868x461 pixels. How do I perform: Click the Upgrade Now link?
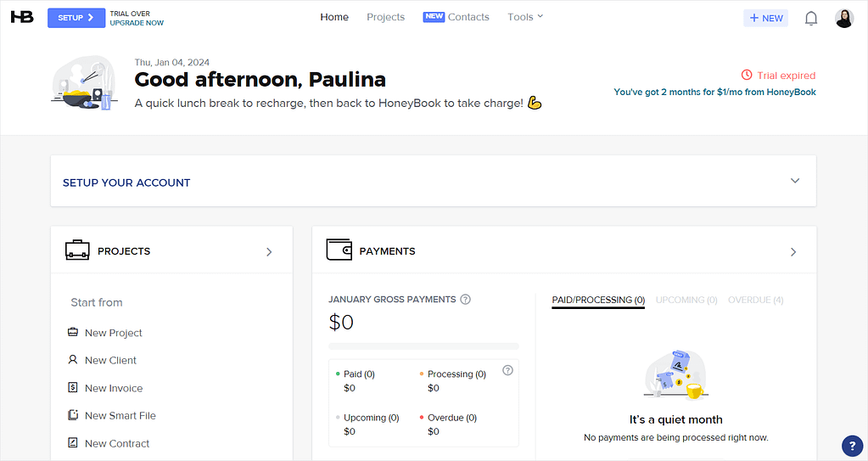point(137,23)
